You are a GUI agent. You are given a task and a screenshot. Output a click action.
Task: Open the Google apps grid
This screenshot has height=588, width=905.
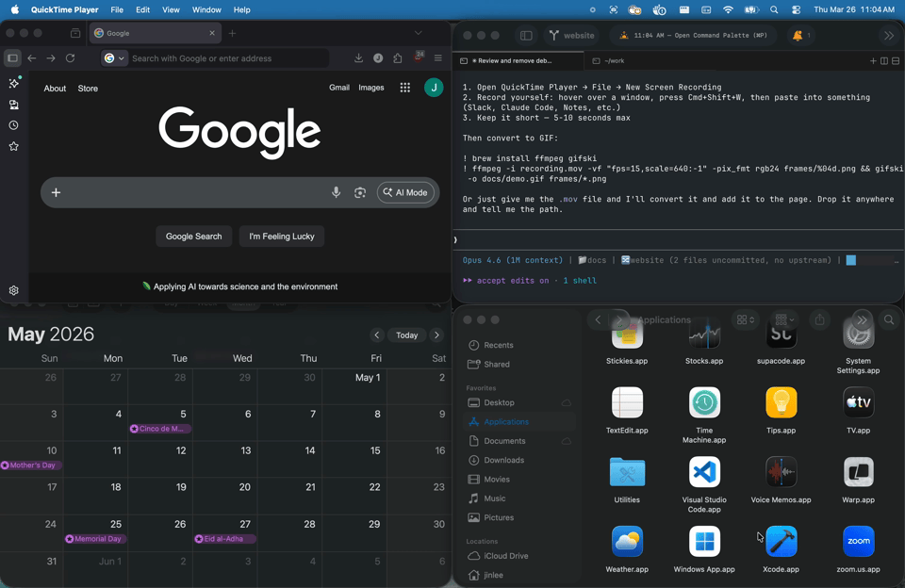[405, 88]
